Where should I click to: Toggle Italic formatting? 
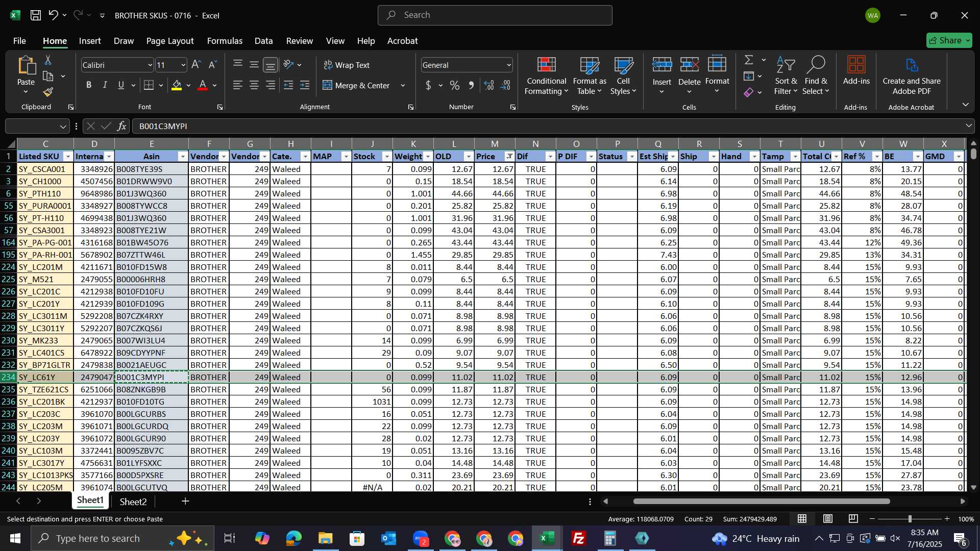click(105, 85)
